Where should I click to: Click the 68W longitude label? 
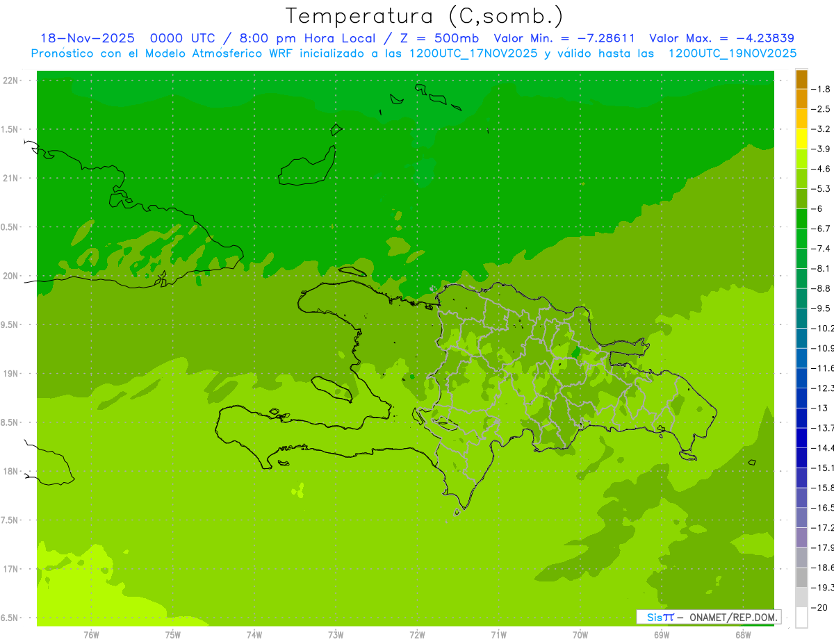click(743, 635)
